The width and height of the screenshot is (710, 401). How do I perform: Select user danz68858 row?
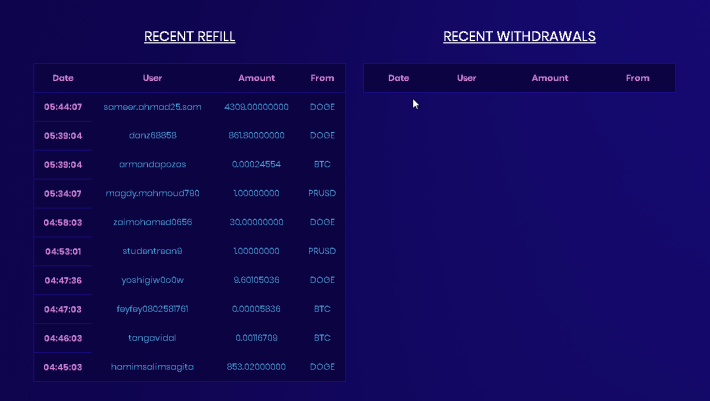click(x=189, y=135)
